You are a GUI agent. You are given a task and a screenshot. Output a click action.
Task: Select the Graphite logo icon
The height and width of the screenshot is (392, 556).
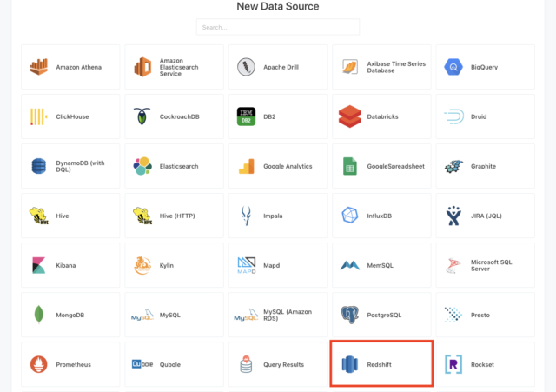click(453, 166)
